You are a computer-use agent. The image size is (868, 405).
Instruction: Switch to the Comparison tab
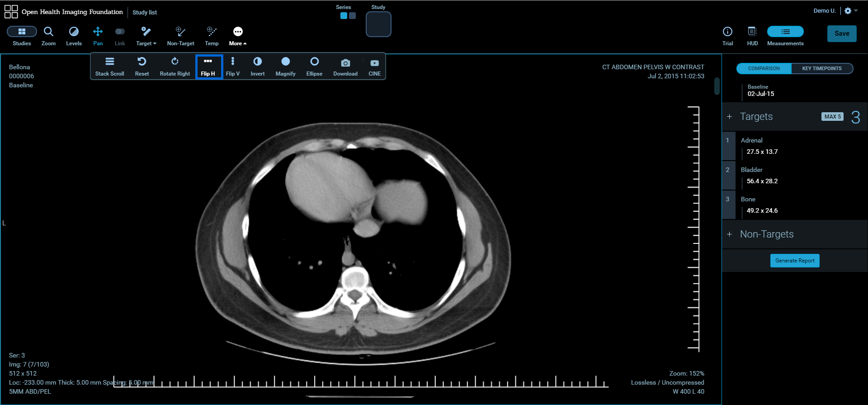(x=764, y=68)
